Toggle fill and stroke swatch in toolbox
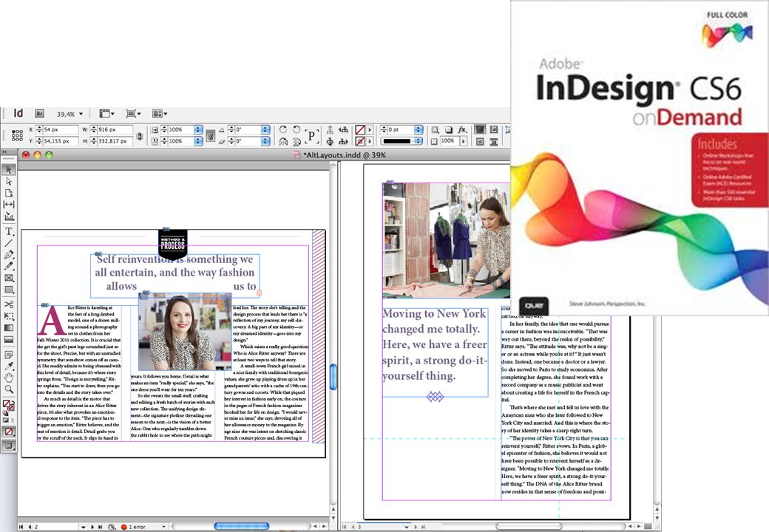Image resolution: width=769 pixels, height=532 pixels. [x=8, y=406]
